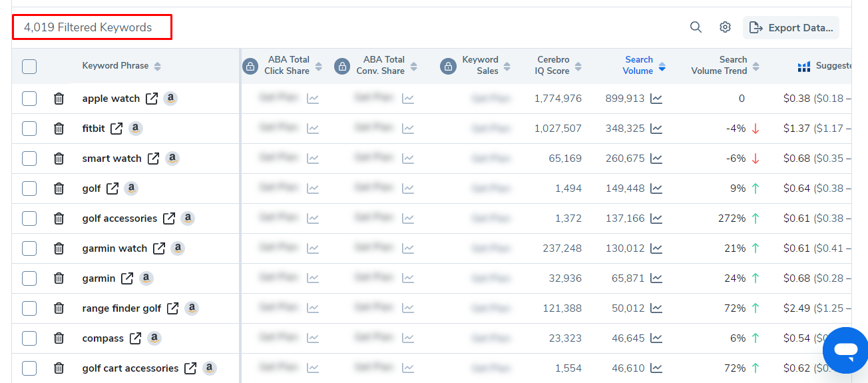This screenshot has height=383, width=868.
Task: Check the fitbit row checkbox
Action: click(x=29, y=129)
